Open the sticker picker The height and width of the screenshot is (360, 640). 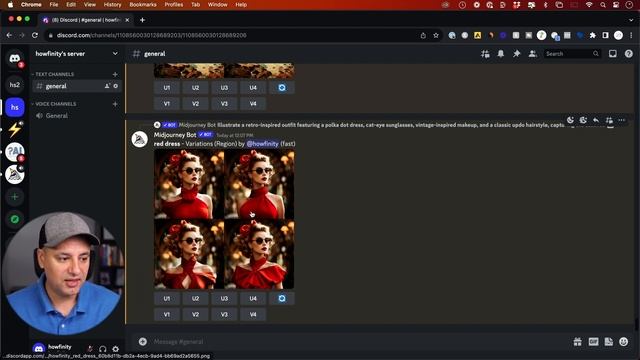609,342
